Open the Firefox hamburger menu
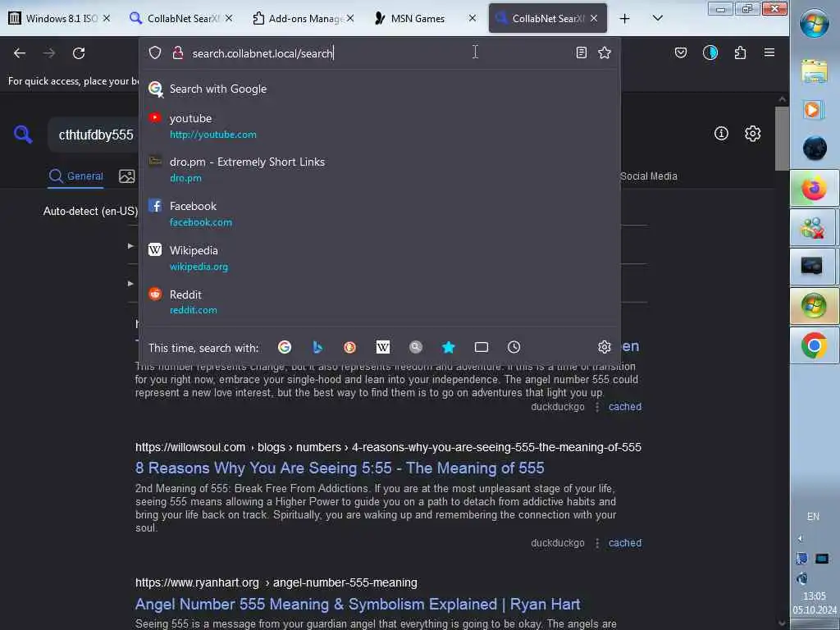The image size is (840, 630). point(769,52)
